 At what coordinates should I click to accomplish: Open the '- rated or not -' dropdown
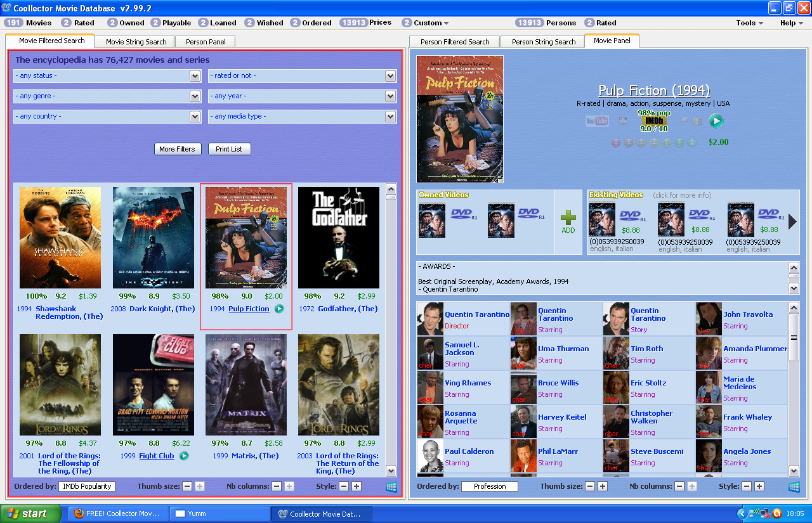[303, 76]
